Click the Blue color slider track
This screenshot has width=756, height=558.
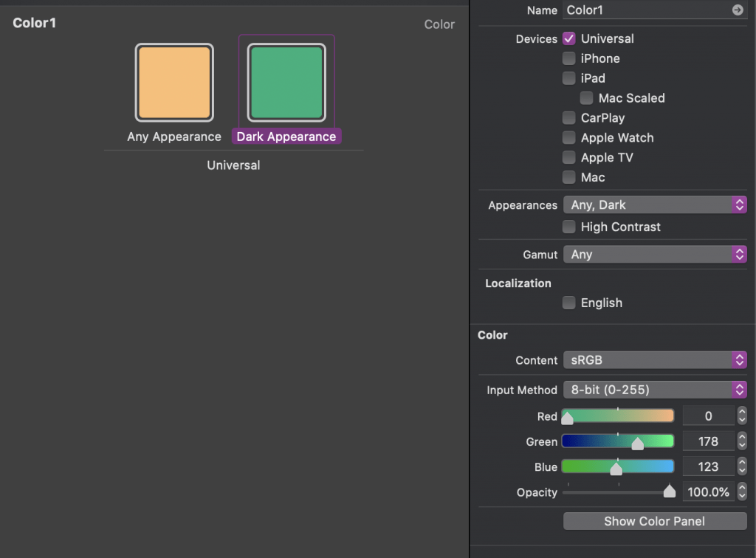pyautogui.click(x=618, y=466)
